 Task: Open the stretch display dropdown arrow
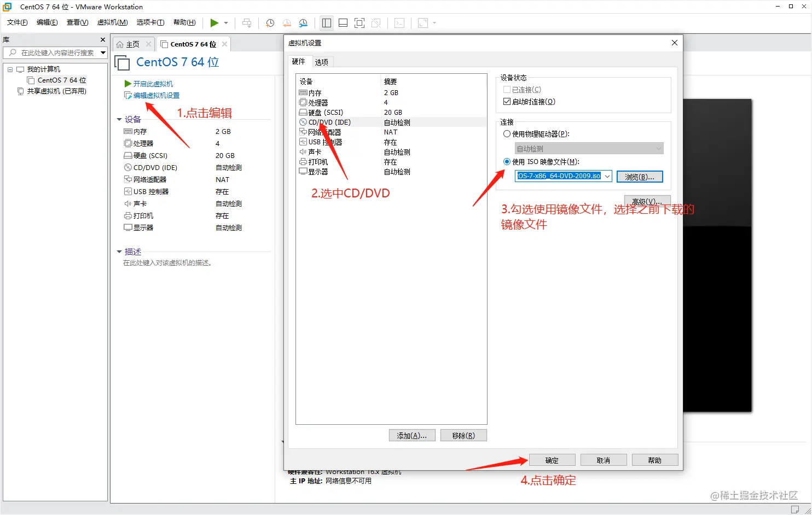click(x=434, y=23)
